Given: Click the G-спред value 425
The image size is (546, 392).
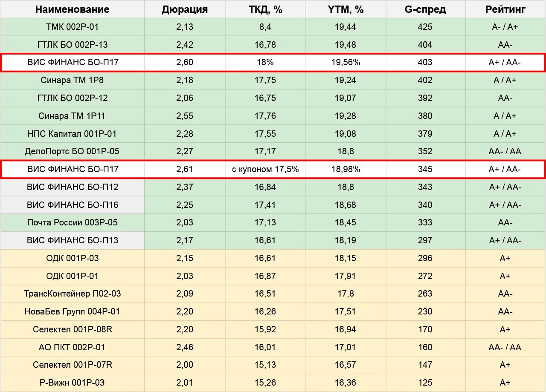Looking at the screenshot, I should tap(425, 27).
